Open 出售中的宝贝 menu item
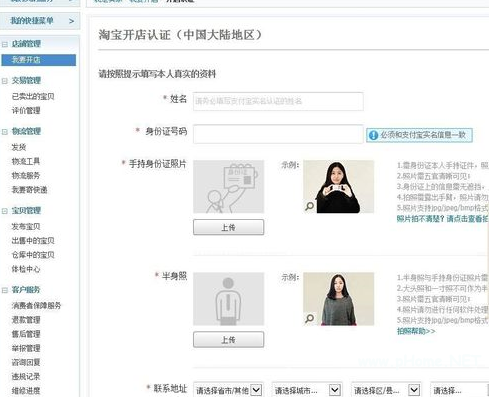Viewport: 499px width, 397px height. click(33, 241)
